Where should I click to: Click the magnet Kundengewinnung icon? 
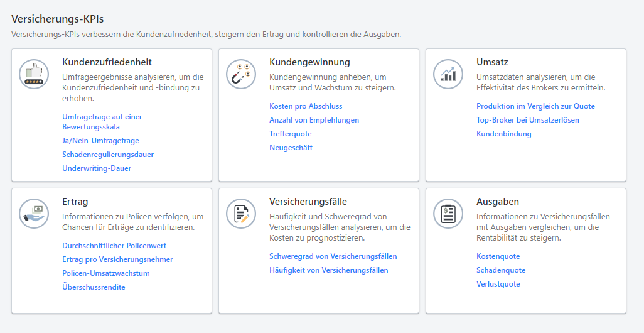click(241, 74)
